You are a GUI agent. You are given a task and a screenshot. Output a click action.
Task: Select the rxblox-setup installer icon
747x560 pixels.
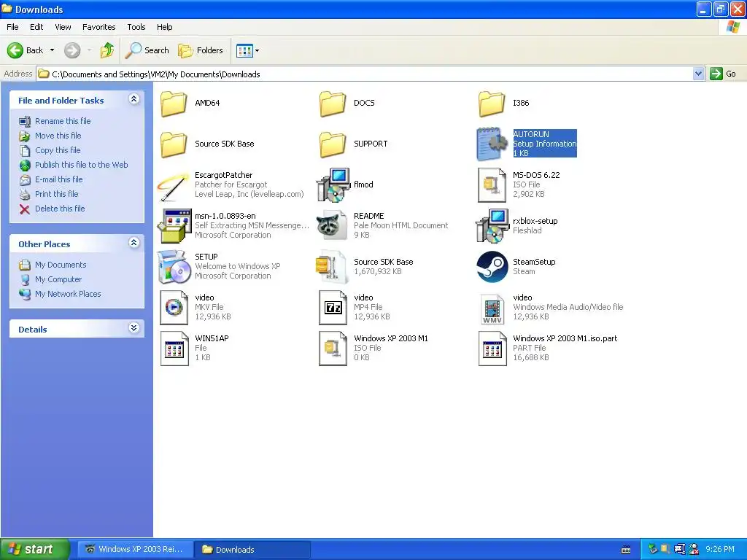pos(492,226)
